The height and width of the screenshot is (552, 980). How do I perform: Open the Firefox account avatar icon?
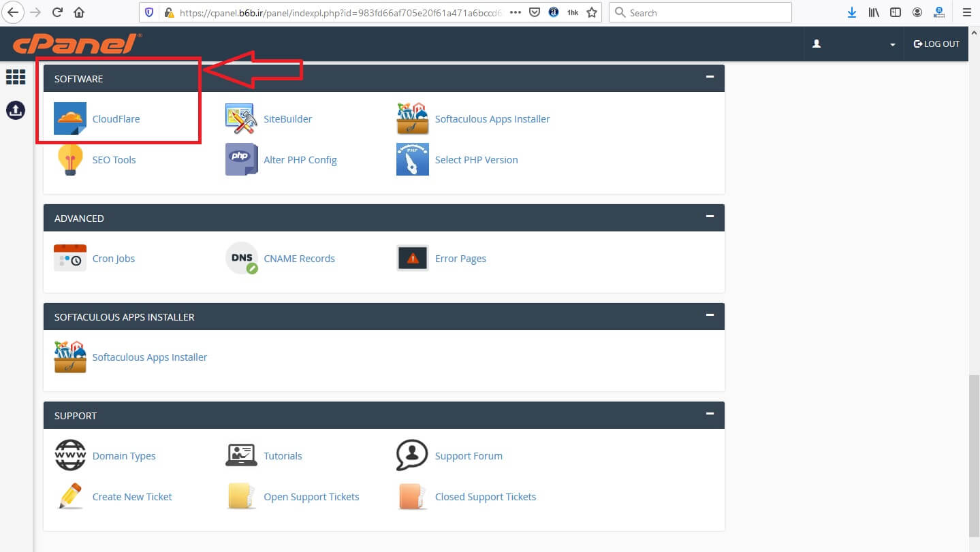click(917, 12)
